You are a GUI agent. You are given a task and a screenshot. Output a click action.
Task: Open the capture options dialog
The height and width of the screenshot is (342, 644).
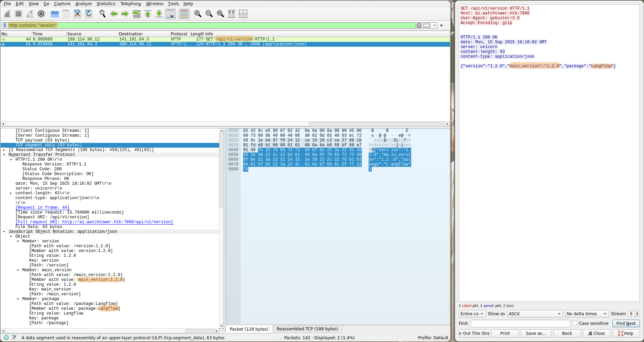click(x=41, y=14)
